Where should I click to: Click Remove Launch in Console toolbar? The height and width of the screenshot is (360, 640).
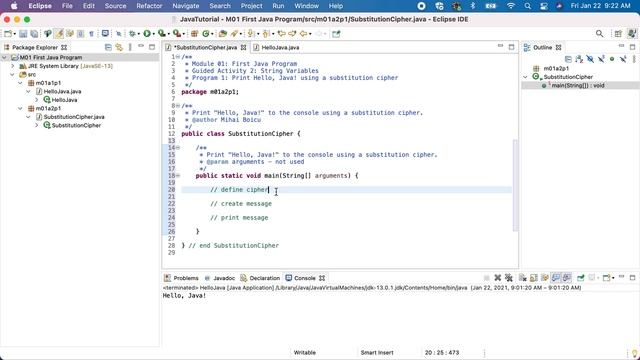[498, 278]
